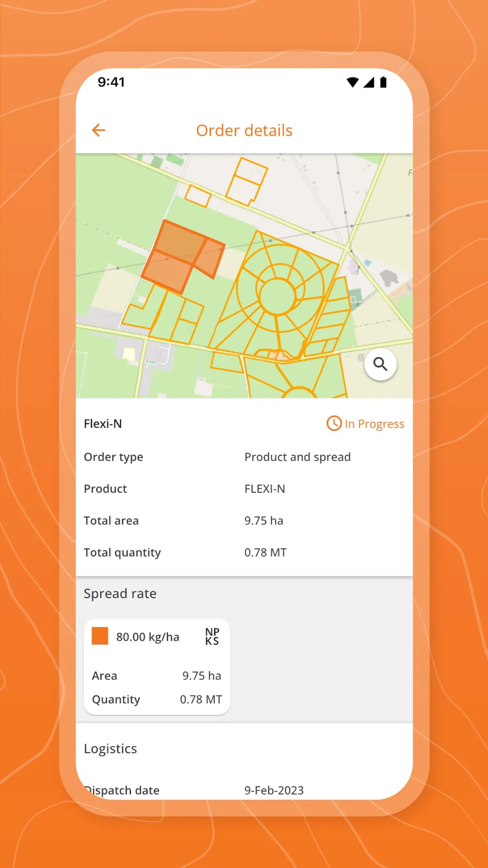The width and height of the screenshot is (488, 868).
Task: Tap the cellular signal icon
Action: (x=369, y=82)
